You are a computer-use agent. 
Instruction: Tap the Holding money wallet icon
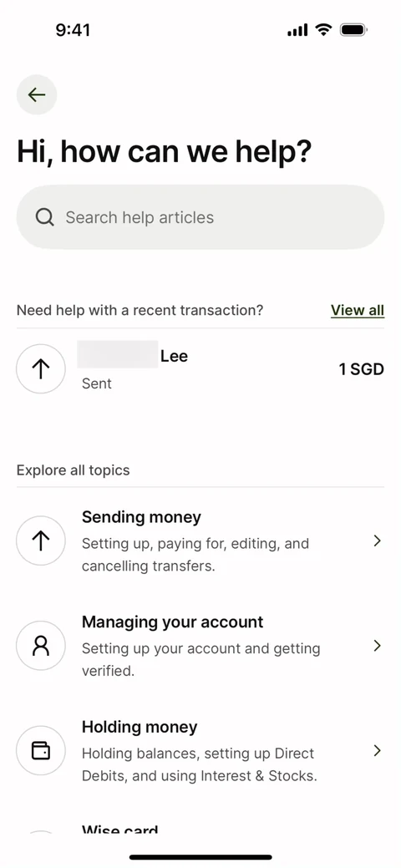(x=41, y=751)
